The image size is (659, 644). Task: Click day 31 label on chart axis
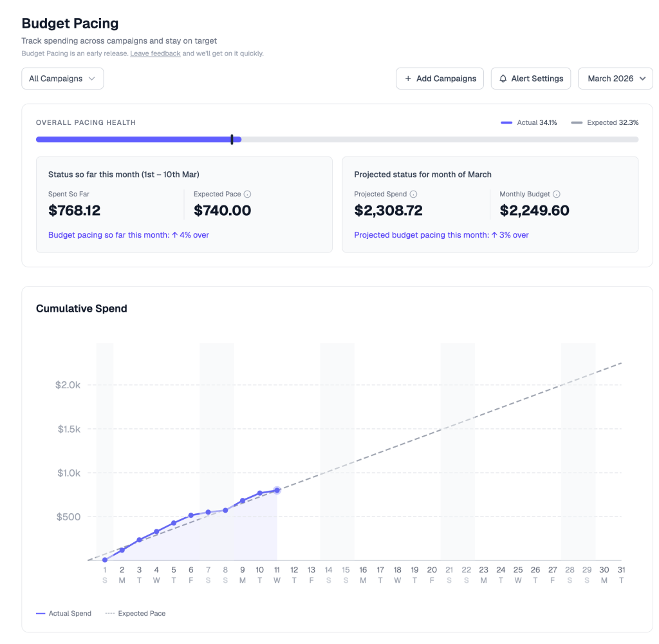pyautogui.click(x=621, y=570)
